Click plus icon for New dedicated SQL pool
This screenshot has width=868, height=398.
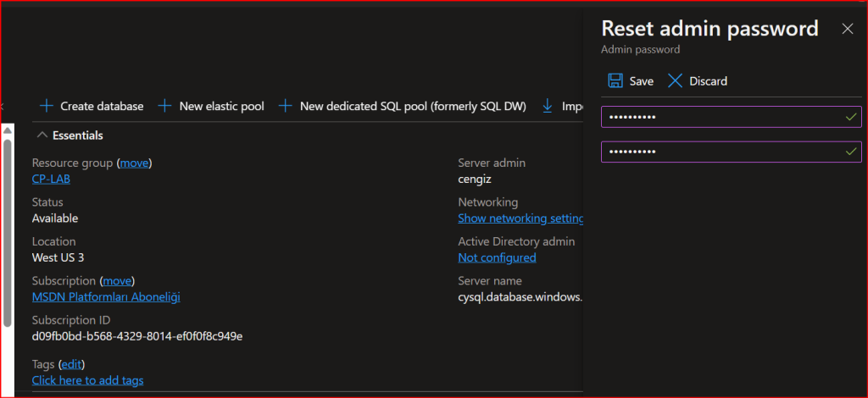[286, 107]
